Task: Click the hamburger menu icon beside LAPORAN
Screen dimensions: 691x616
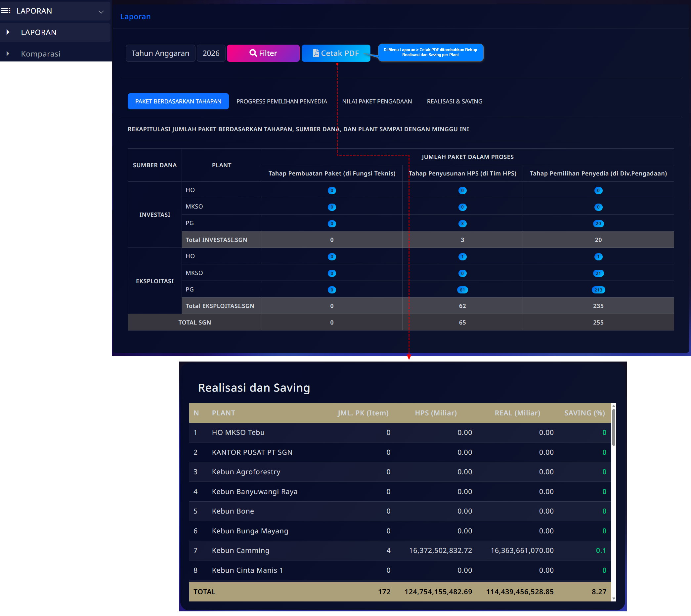Action: (6, 11)
